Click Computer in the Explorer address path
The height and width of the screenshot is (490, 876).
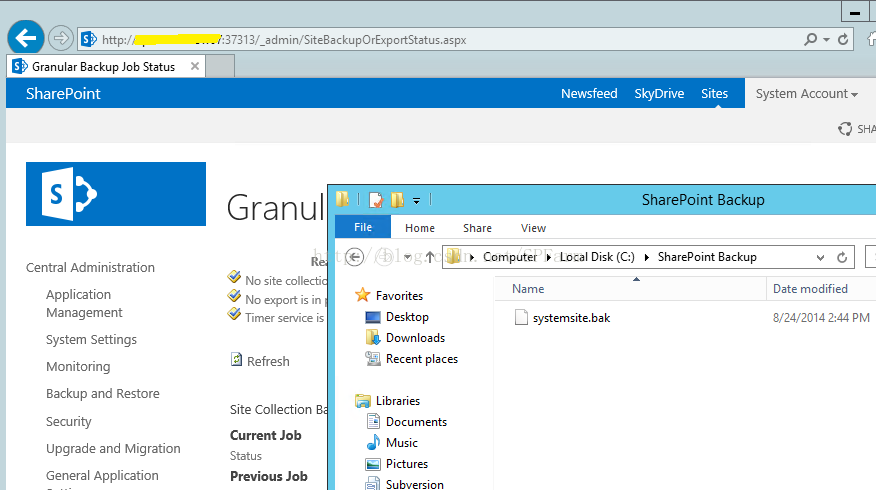click(x=510, y=257)
